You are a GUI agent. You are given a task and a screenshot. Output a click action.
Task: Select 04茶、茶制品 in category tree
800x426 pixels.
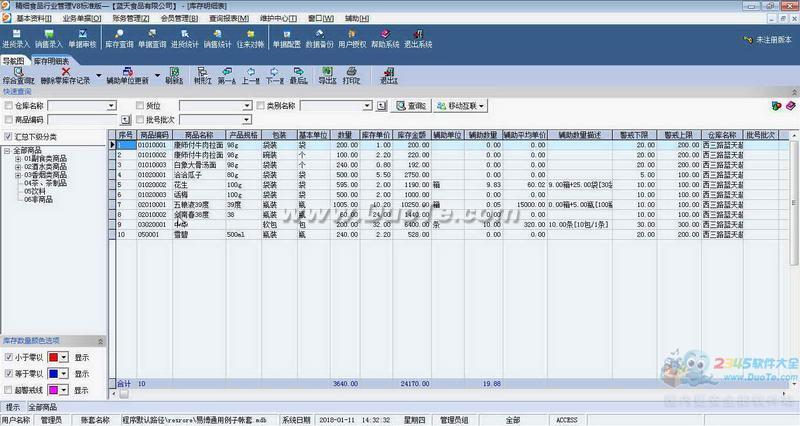(x=45, y=183)
